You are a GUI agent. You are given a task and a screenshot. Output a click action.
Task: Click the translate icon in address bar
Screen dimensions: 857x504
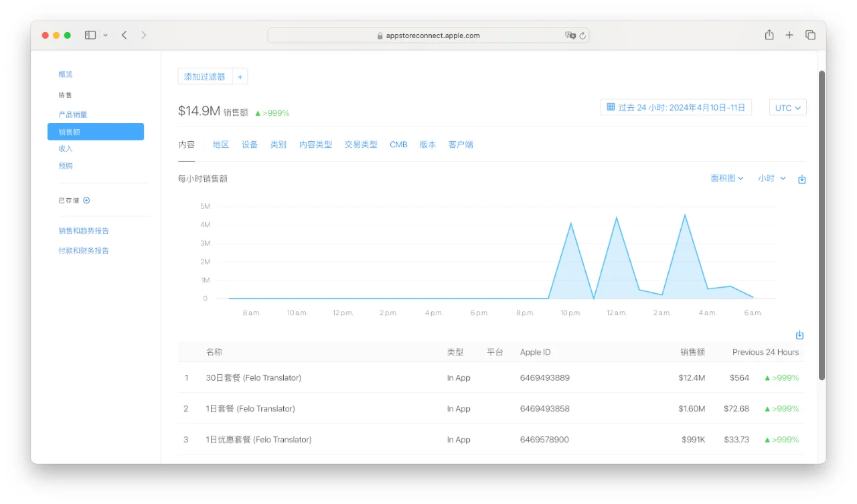point(570,35)
